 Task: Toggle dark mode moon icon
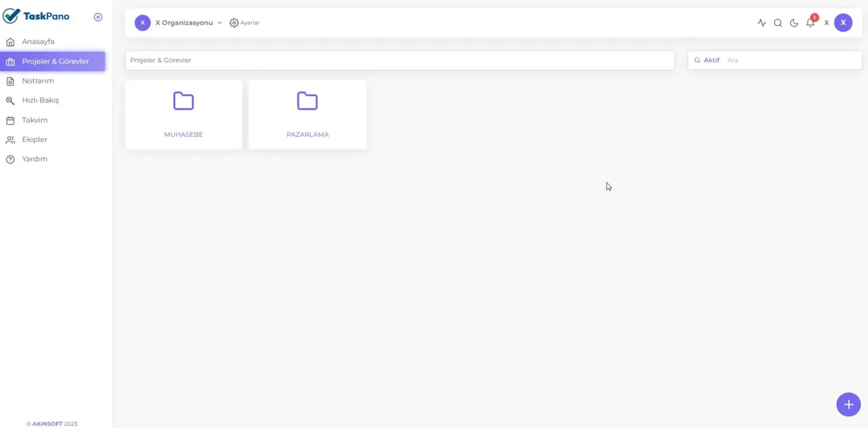point(794,23)
